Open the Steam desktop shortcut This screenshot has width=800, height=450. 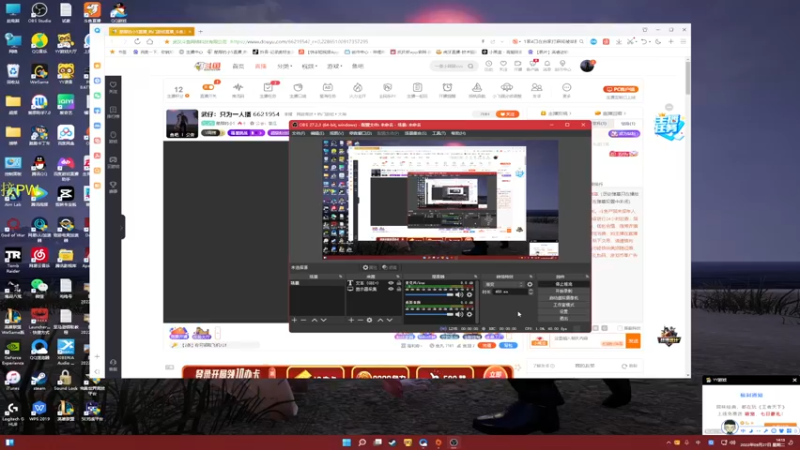point(39,380)
